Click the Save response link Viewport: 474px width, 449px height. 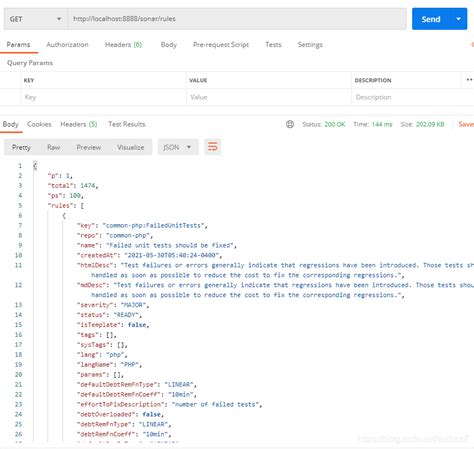[x=466, y=124]
